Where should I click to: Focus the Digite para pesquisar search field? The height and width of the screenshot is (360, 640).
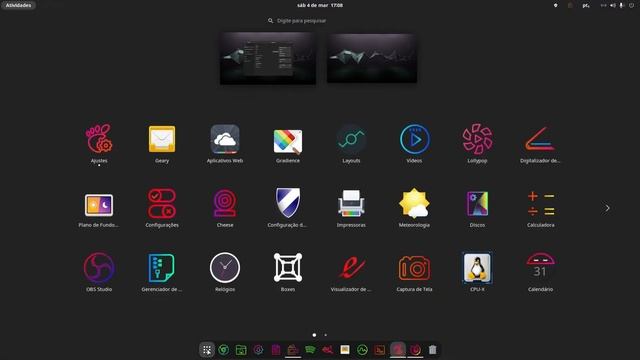point(301,20)
